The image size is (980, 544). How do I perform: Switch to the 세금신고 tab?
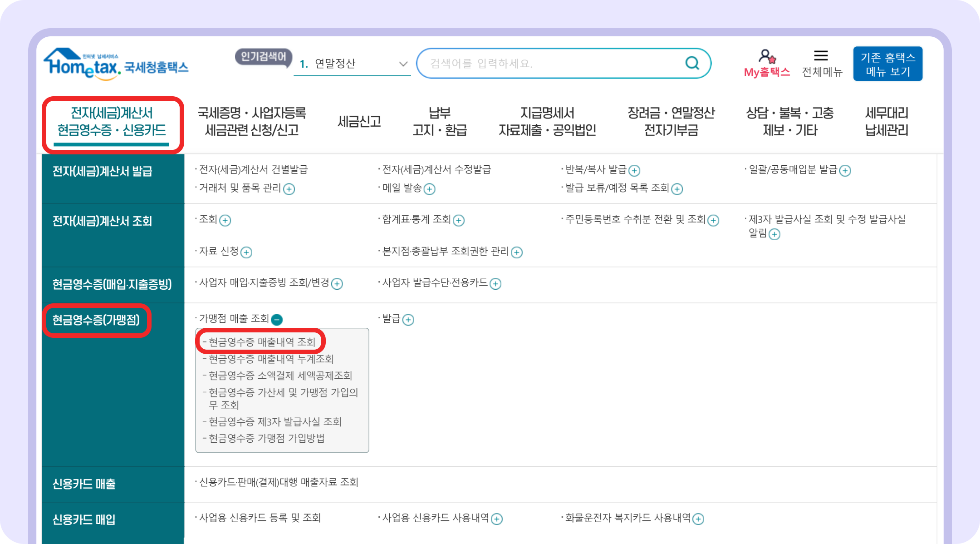pyautogui.click(x=358, y=121)
